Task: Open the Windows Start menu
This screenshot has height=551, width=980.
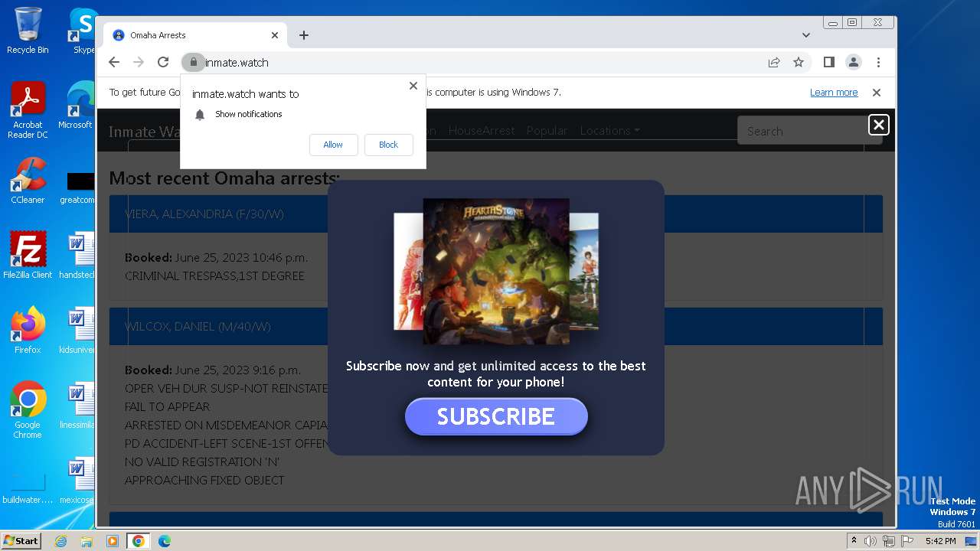Action: [x=21, y=540]
